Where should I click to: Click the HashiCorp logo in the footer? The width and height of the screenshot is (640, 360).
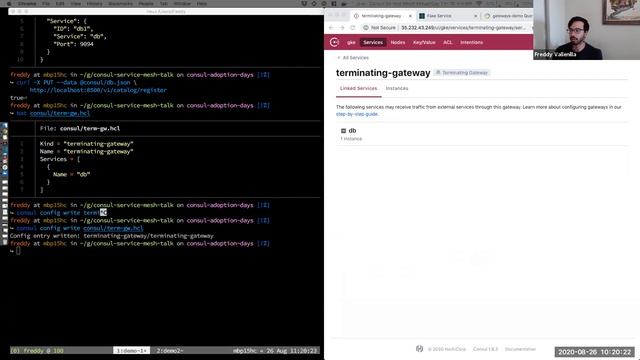coord(419,349)
